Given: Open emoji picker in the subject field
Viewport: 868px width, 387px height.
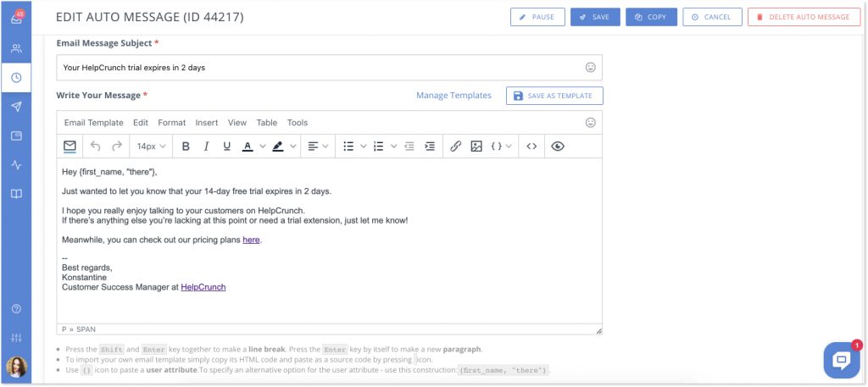Looking at the screenshot, I should [x=590, y=68].
